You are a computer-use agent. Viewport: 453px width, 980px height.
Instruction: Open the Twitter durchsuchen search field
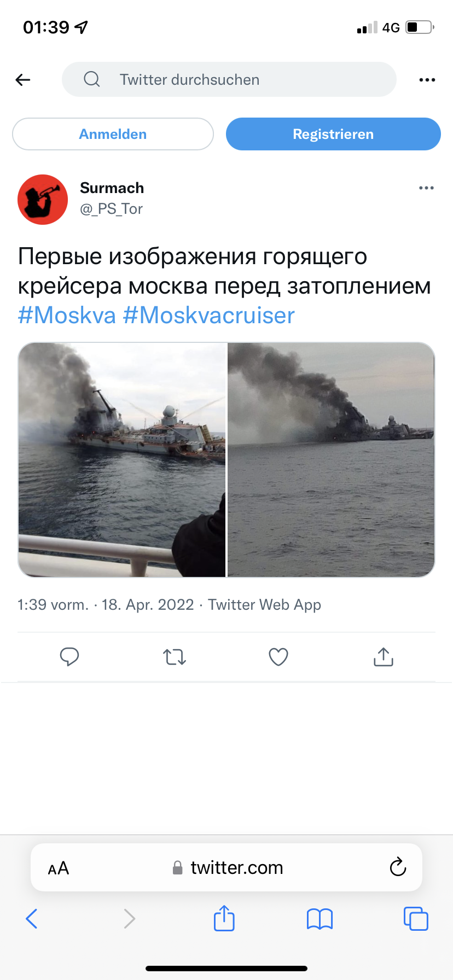click(x=229, y=79)
